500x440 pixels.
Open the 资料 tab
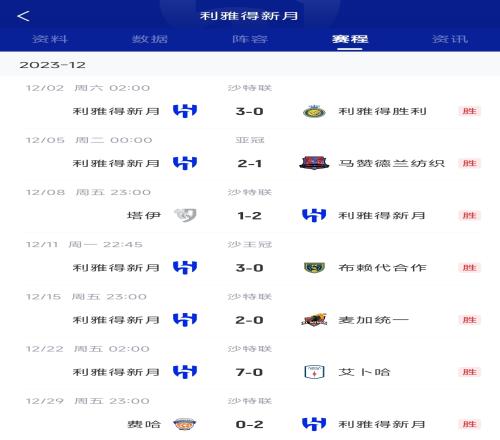click(50, 39)
